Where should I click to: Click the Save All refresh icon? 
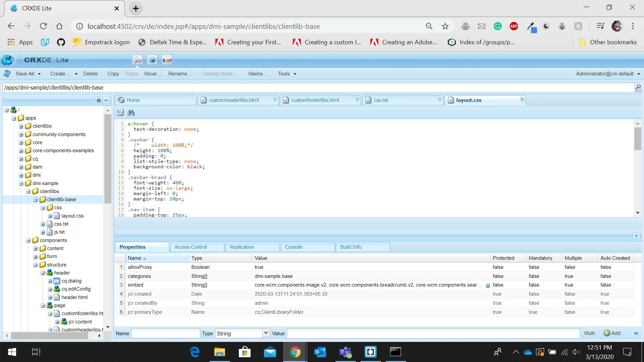click(x=7, y=74)
